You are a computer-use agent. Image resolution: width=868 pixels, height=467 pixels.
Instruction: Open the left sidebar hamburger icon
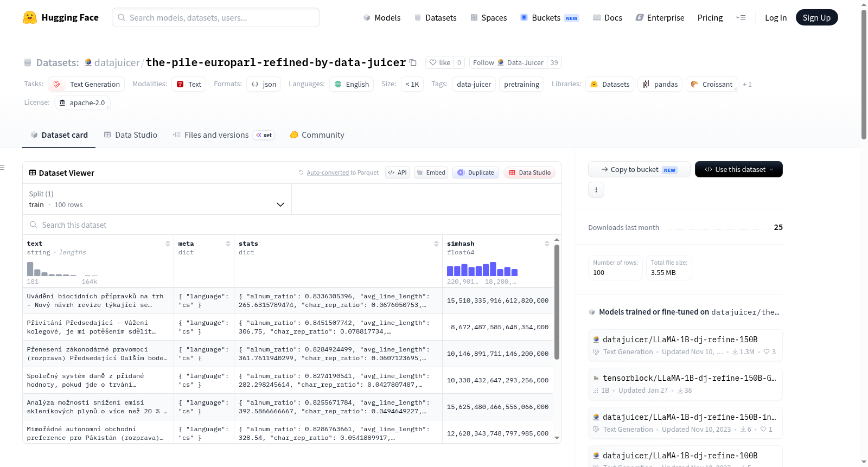2,168
